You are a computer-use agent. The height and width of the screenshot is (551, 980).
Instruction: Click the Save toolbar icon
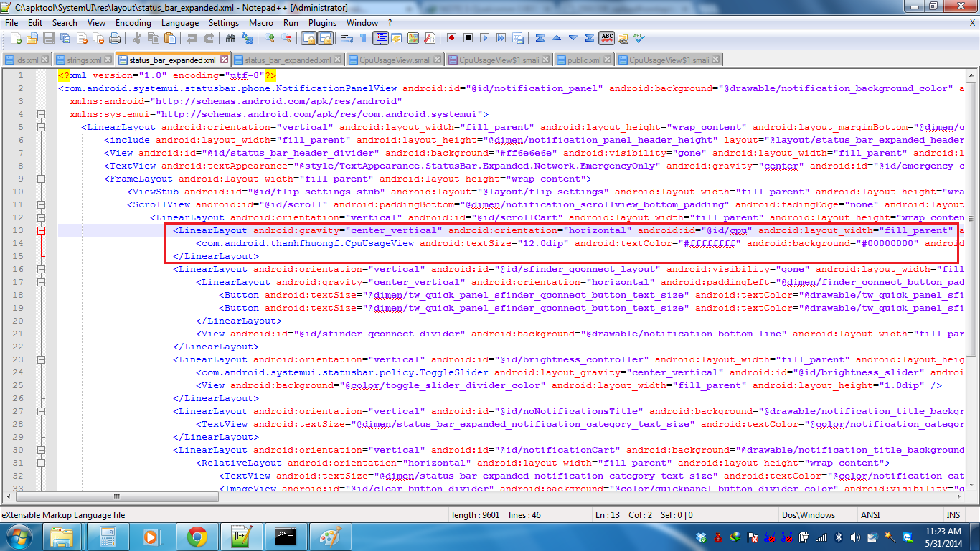tap(48, 38)
